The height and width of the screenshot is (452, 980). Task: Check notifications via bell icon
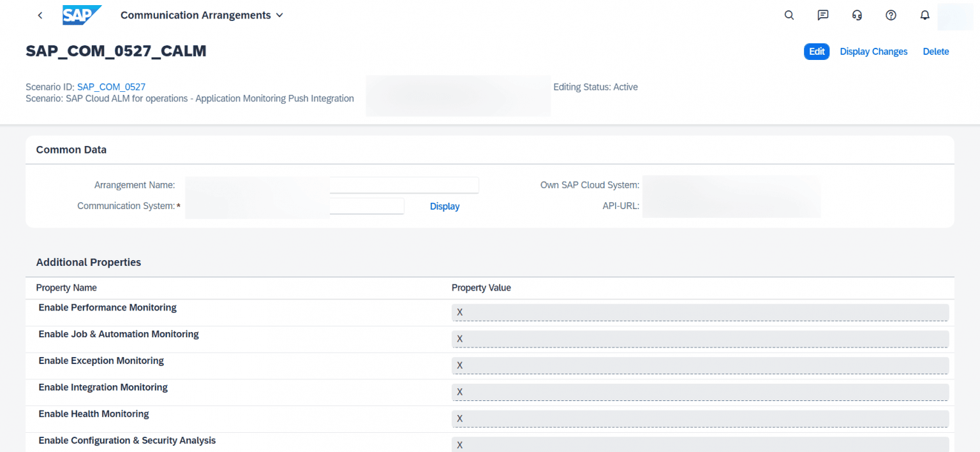pyautogui.click(x=924, y=15)
